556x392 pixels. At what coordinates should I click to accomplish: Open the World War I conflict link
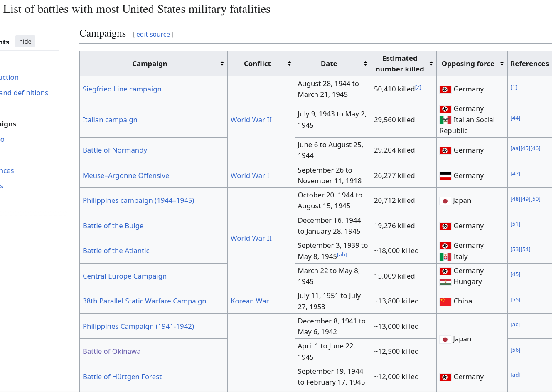250,175
